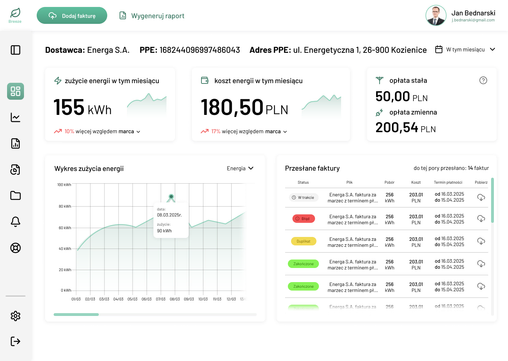Click the j.bednarski@gmail.com email text
Image resolution: width=508 pixels, height=361 pixels.
(473, 20)
